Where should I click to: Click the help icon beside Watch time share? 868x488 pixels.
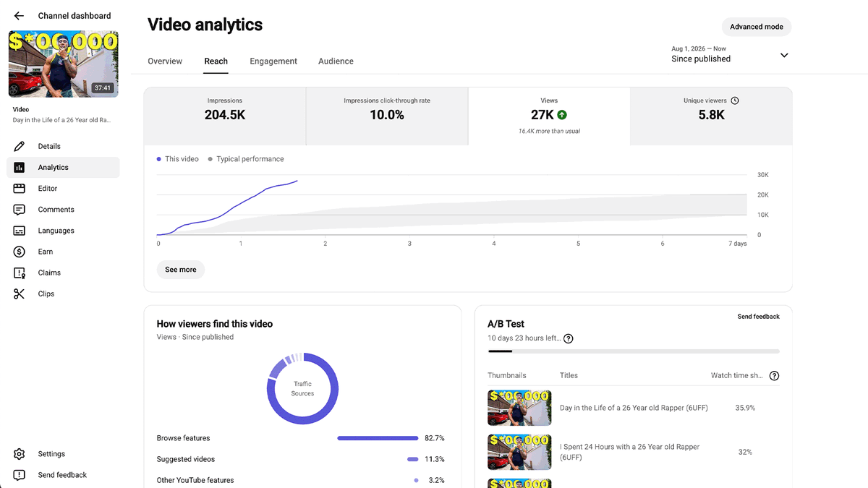pyautogui.click(x=775, y=376)
